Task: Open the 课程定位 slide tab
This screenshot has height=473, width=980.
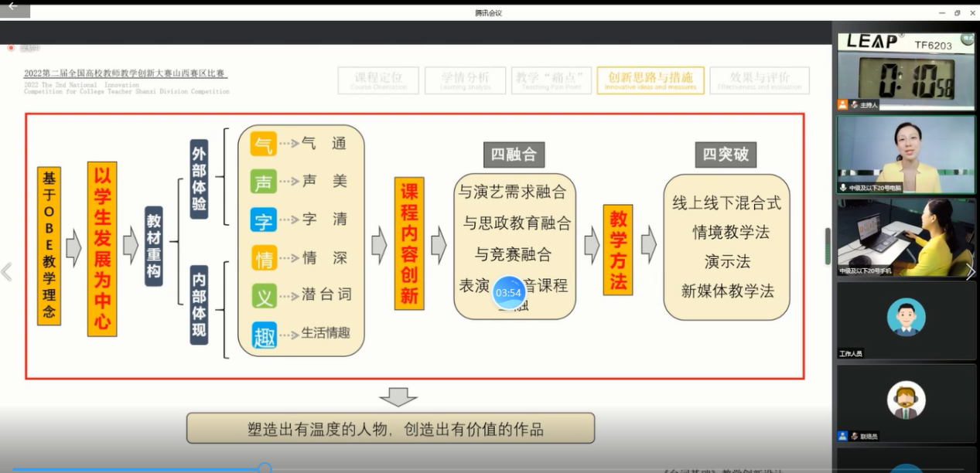Action: coord(378,80)
